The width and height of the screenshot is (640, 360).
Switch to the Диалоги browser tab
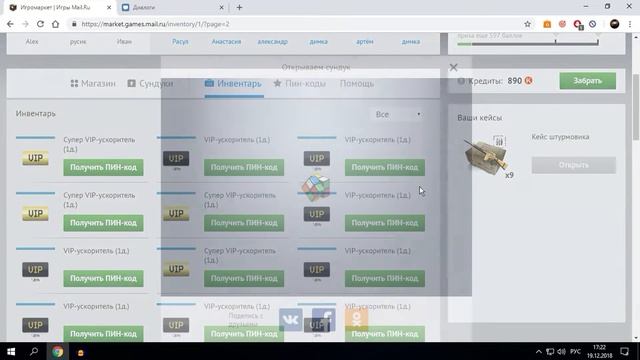coord(173,7)
